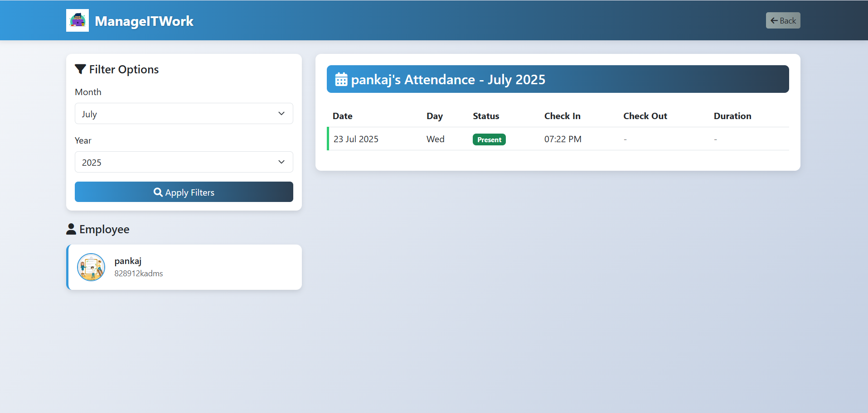Click the employee ID text 828912kadms
This screenshot has height=413, width=868.
click(x=139, y=274)
